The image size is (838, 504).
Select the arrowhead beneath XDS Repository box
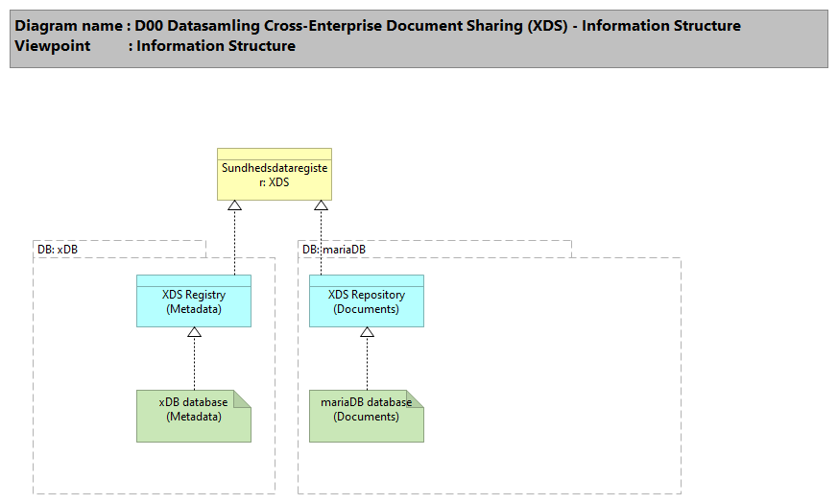[367, 332]
